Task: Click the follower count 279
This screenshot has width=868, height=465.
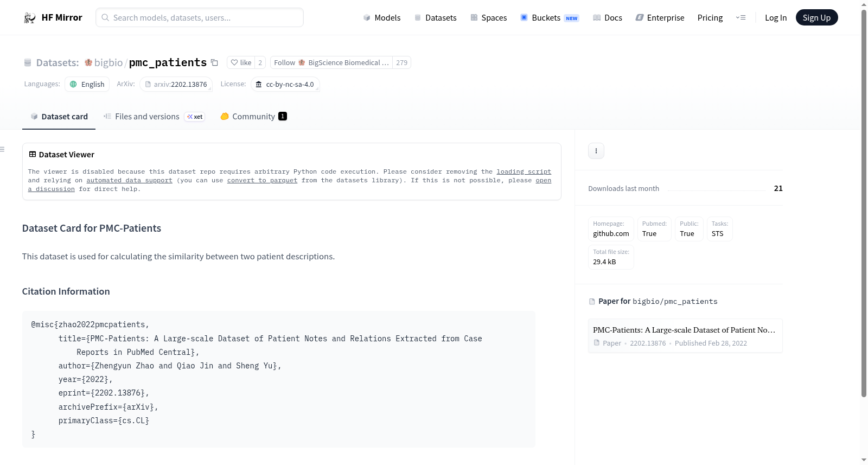Action: (401, 63)
